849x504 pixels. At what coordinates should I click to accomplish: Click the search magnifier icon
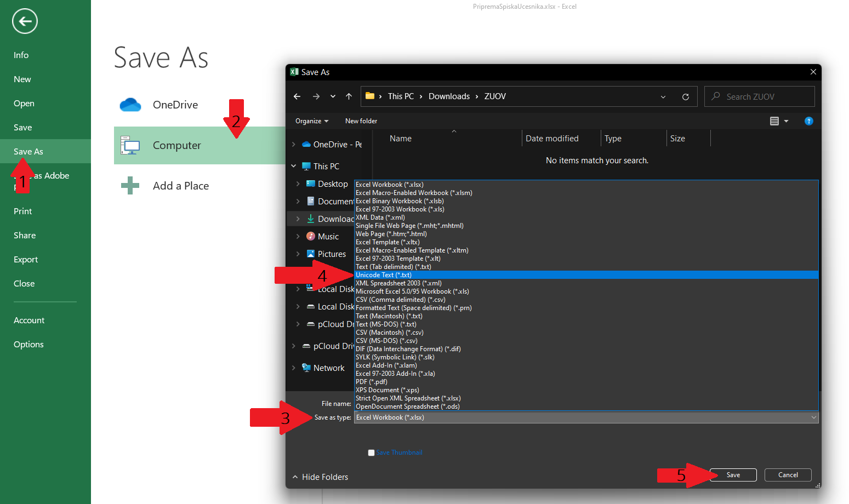[x=716, y=96]
